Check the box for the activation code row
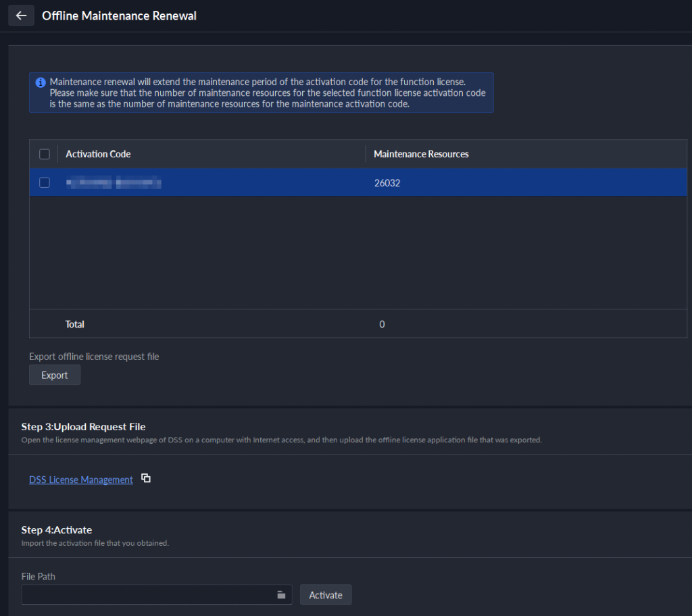The image size is (692, 616). [45, 182]
